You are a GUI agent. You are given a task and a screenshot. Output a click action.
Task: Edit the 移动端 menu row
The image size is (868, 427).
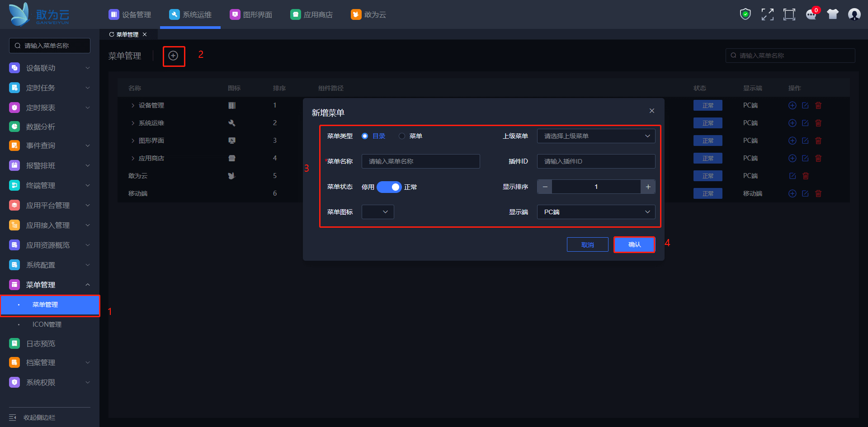[805, 193]
